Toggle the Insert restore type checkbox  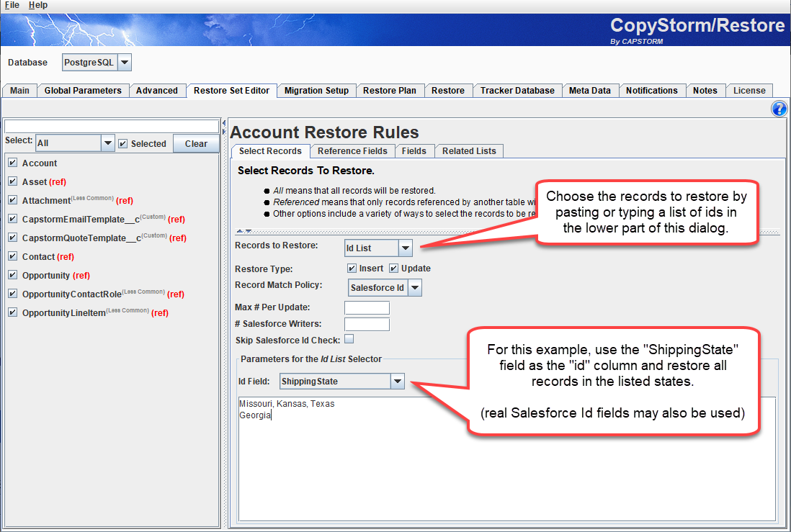[x=352, y=269]
